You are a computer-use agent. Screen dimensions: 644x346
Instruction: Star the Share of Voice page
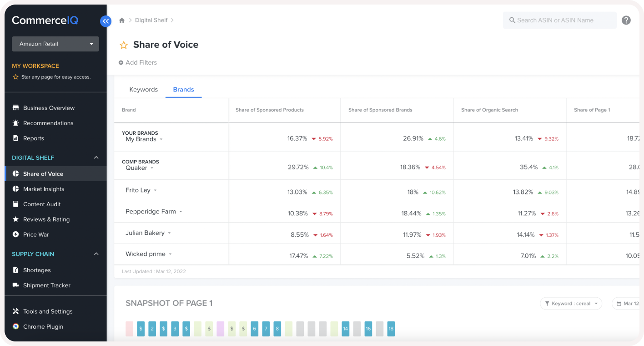click(123, 45)
